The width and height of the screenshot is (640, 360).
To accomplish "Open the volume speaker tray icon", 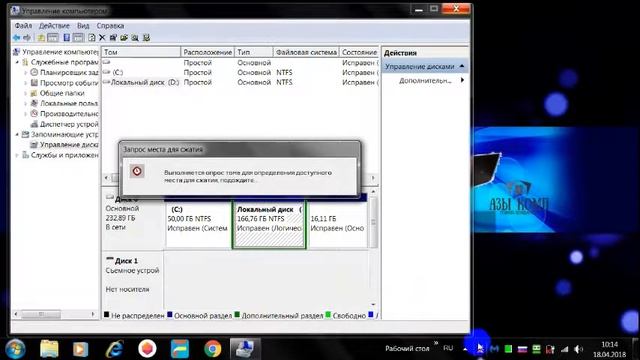I will (x=578, y=349).
